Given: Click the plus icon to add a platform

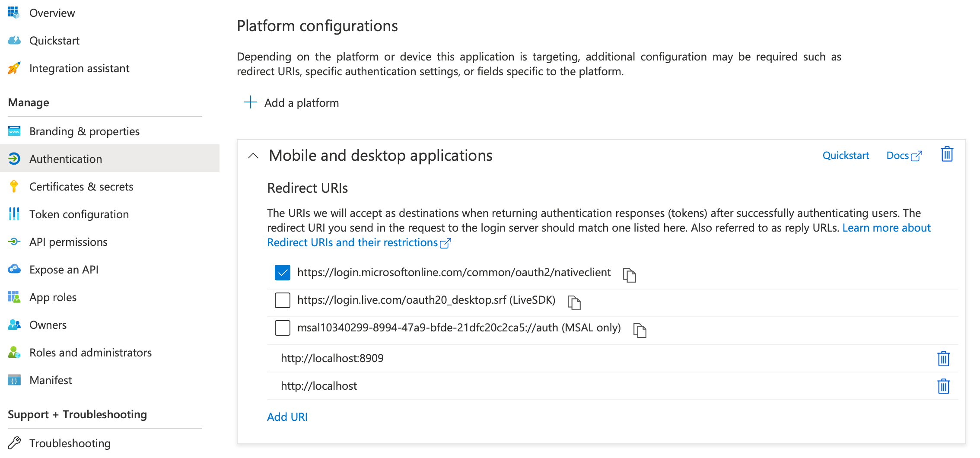Looking at the screenshot, I should click(251, 102).
